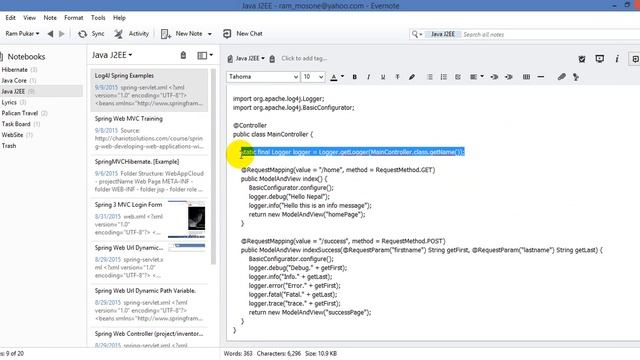This screenshot has width=640, height=360.
Task: Open the alignment dropdown arrow
Action: click(x=482, y=76)
